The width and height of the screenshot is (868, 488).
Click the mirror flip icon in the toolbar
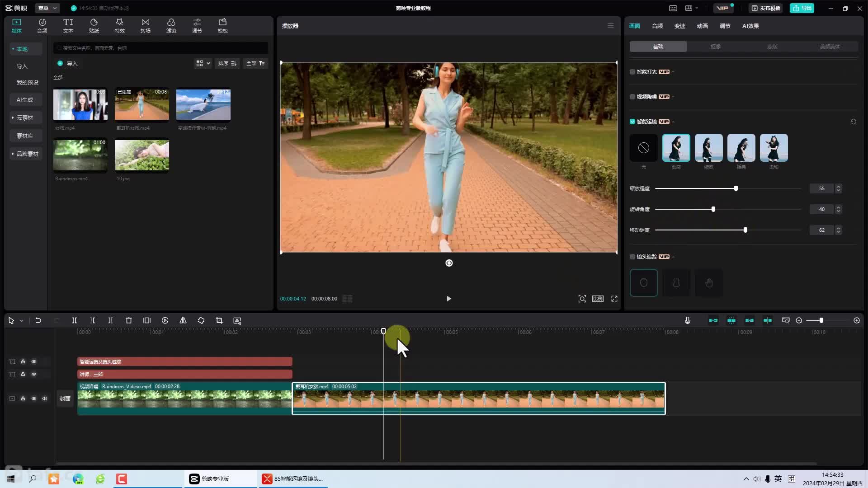click(183, 320)
